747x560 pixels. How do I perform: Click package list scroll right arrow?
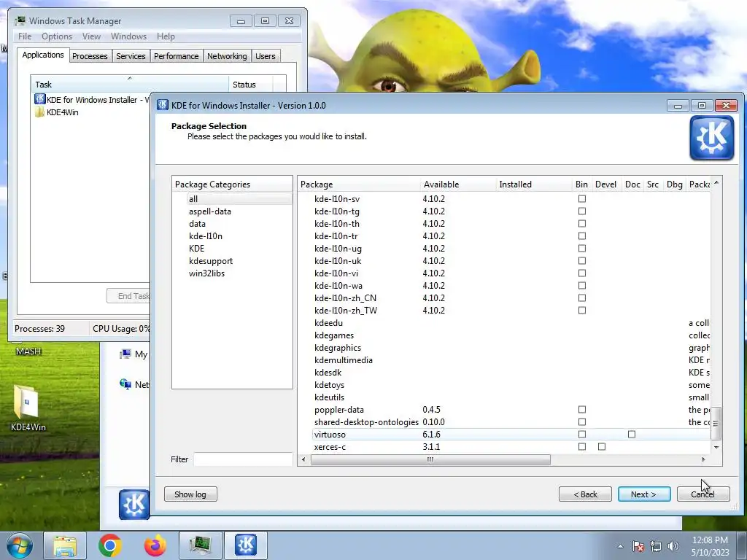703,459
